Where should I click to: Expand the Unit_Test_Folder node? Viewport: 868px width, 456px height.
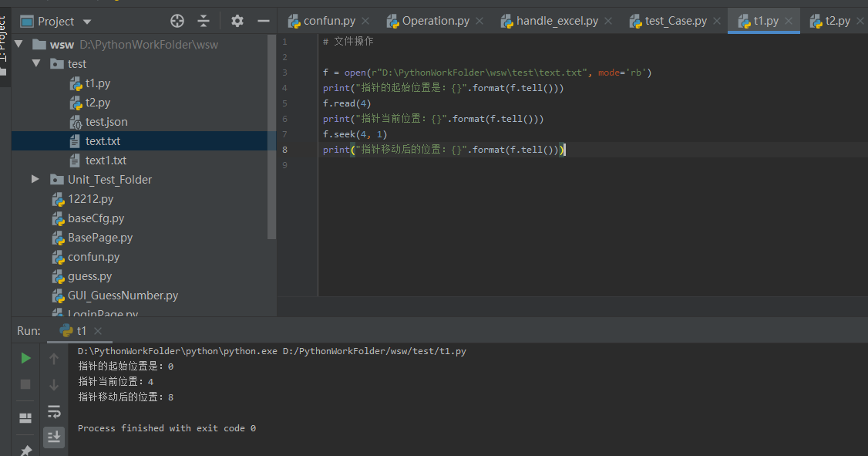point(35,179)
